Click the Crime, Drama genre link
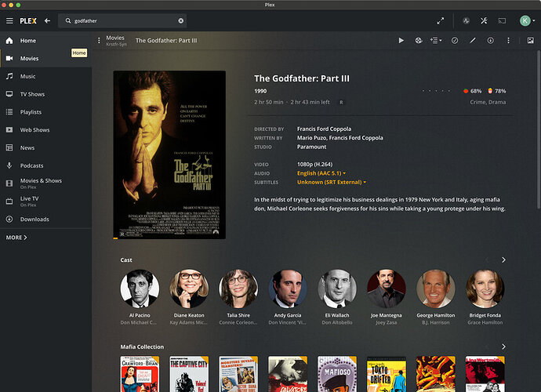 coord(488,102)
